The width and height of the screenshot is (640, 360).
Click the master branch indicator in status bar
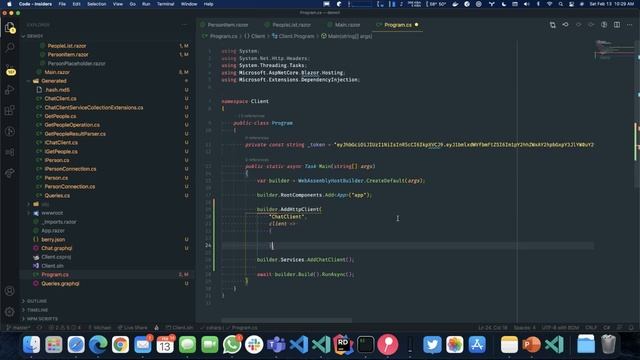[x=19, y=328]
